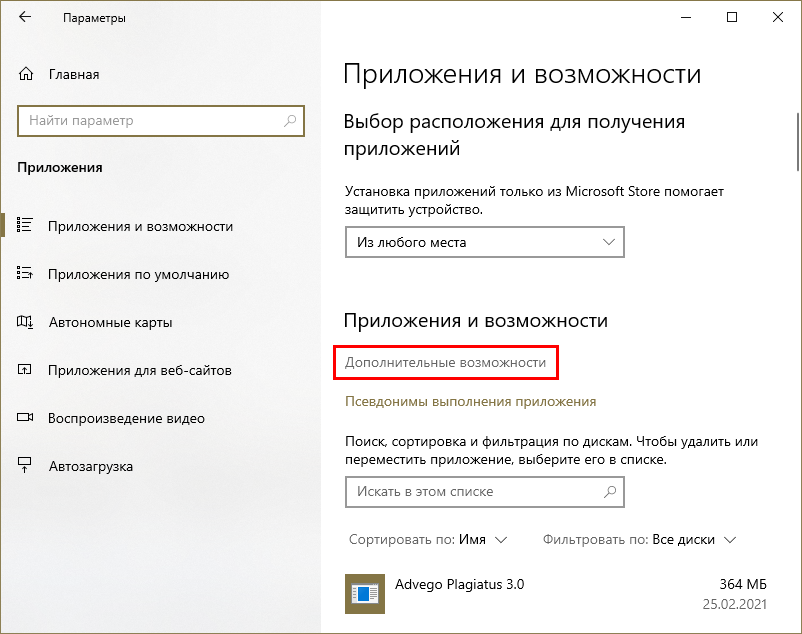
Task: Open the Дополнительные возможности link
Action: 445,362
